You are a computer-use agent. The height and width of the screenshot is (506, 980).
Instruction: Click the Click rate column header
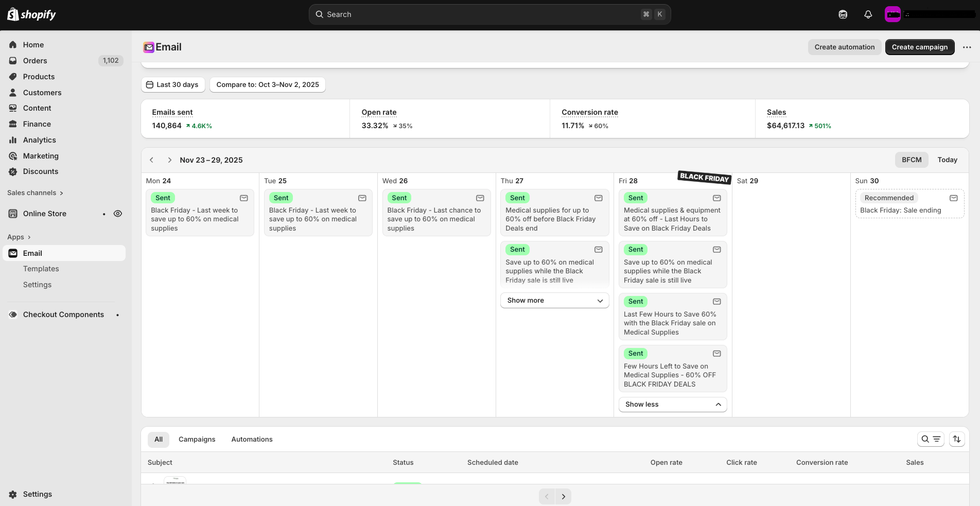(x=742, y=463)
